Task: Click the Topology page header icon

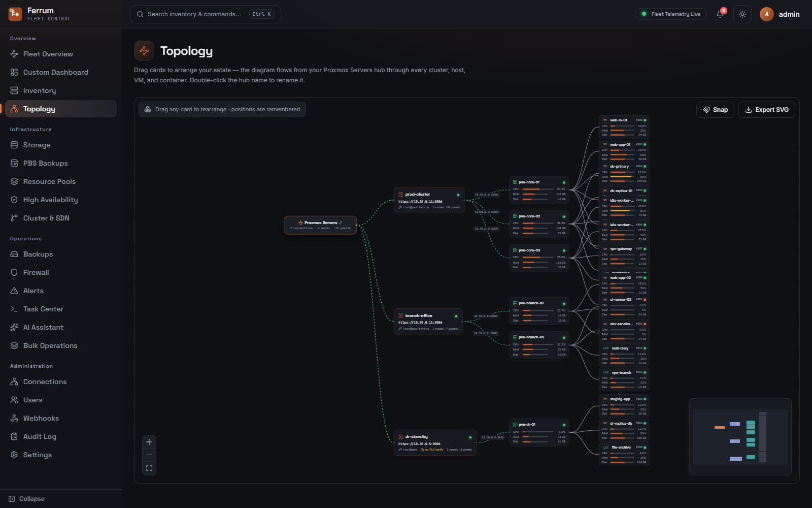Action: pyautogui.click(x=144, y=51)
